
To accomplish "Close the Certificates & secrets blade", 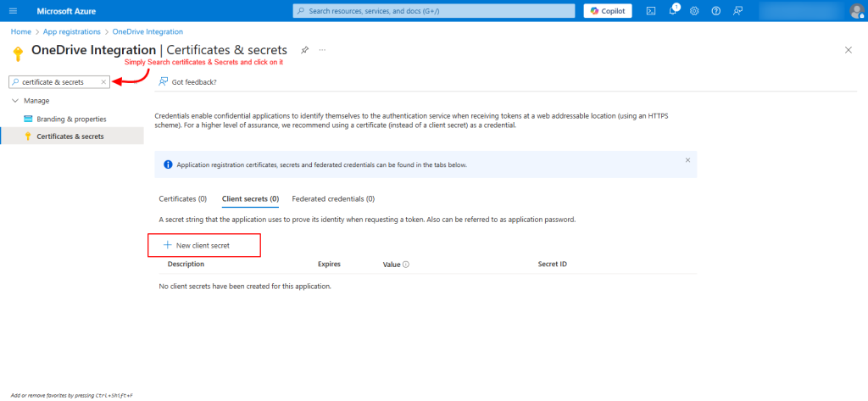I will [848, 50].
